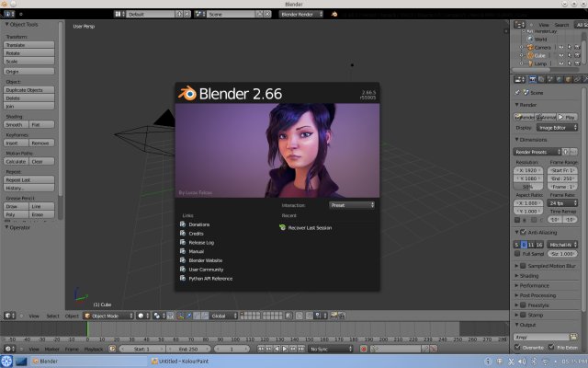Select the Object properties tab icon
This screenshot has height=368, width=588.
(x=568, y=79)
